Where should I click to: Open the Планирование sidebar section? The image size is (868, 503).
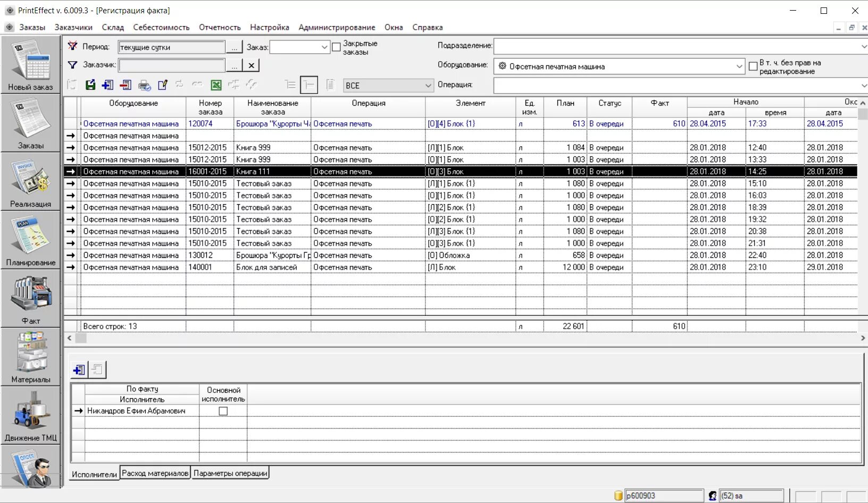point(30,240)
